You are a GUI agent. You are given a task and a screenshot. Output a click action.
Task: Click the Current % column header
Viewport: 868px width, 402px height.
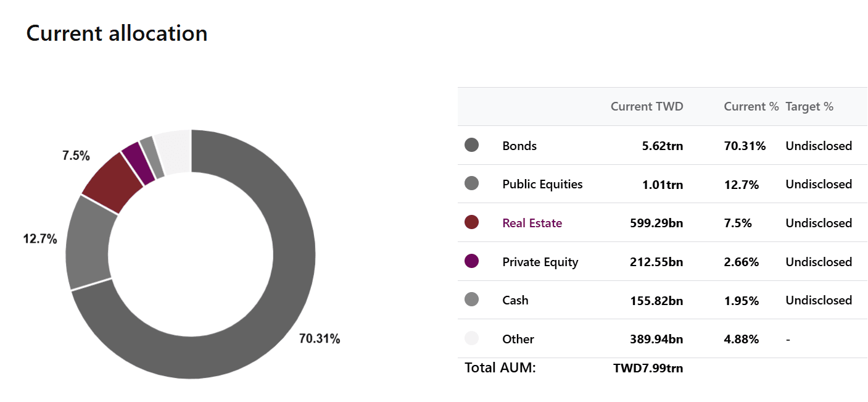coord(751,106)
